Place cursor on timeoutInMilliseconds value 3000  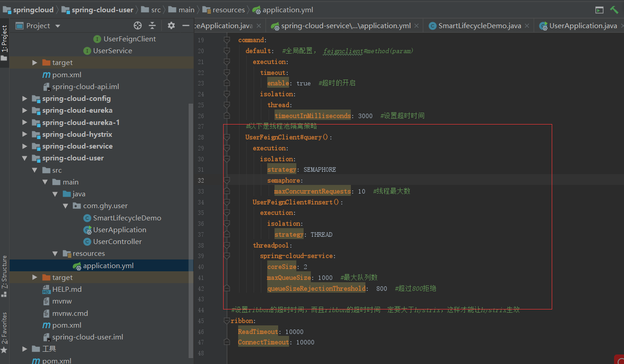365,116
